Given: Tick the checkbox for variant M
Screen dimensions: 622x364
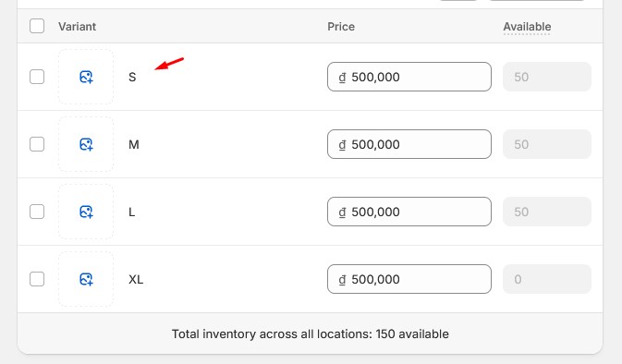Looking at the screenshot, I should (x=37, y=144).
